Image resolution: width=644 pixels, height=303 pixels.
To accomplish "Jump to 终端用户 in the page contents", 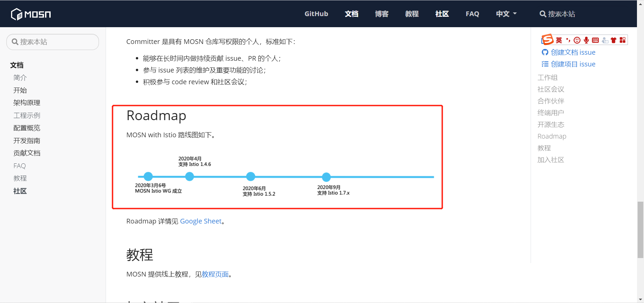I will coord(551,113).
